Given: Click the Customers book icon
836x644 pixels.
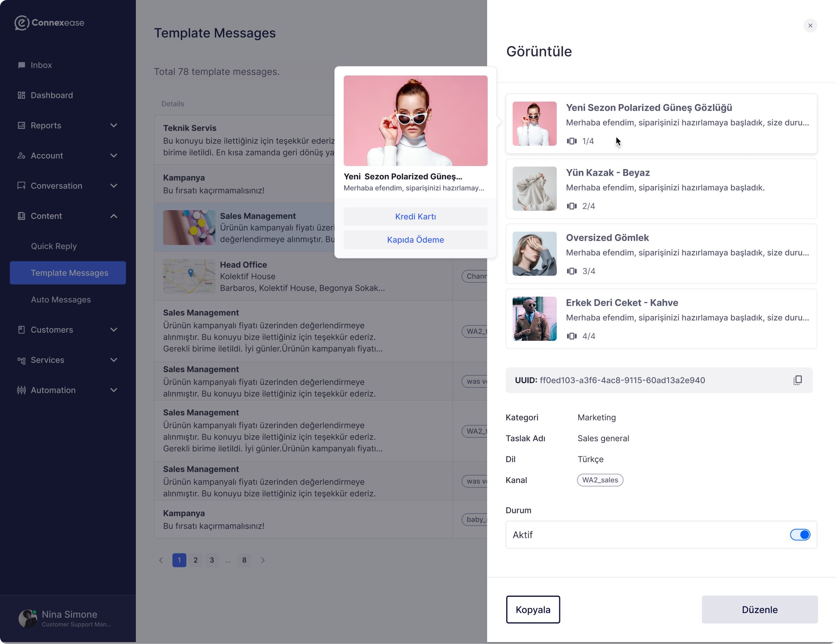Looking at the screenshot, I should [22, 330].
